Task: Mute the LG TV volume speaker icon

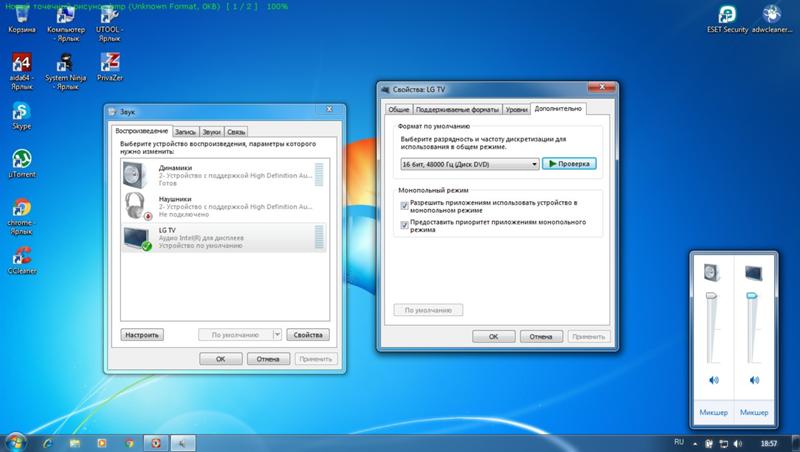Action: [754, 380]
